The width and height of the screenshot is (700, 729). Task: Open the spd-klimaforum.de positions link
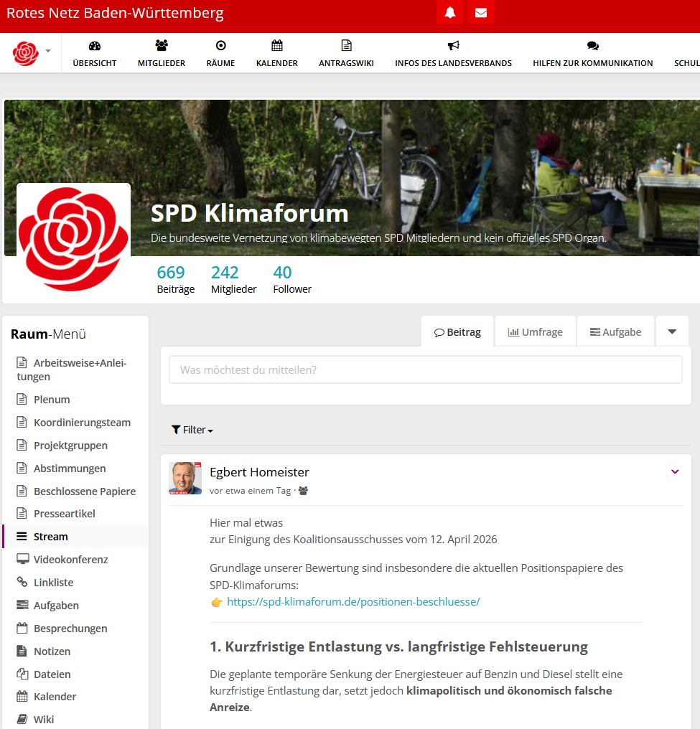[353, 602]
